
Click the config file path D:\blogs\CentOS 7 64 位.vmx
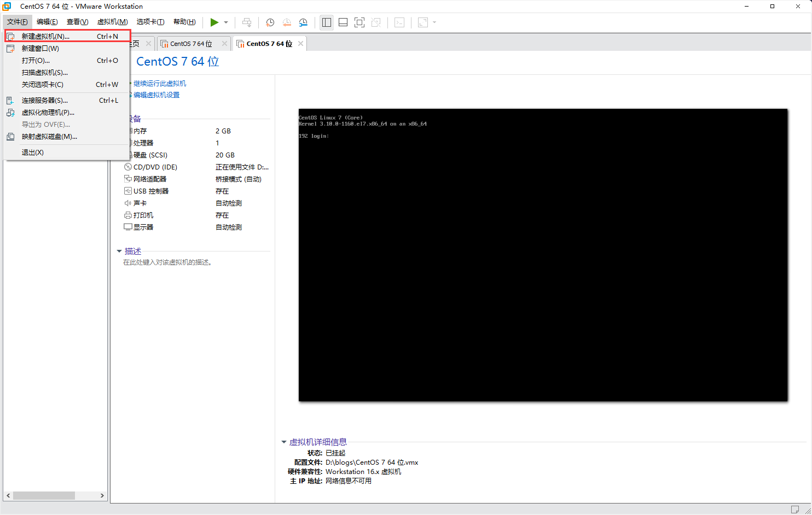tap(372, 462)
